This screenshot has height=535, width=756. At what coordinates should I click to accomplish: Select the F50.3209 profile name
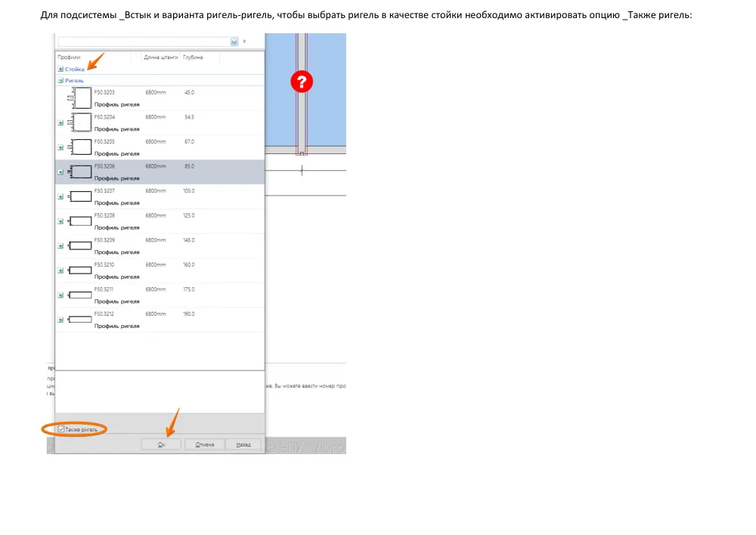coord(104,240)
